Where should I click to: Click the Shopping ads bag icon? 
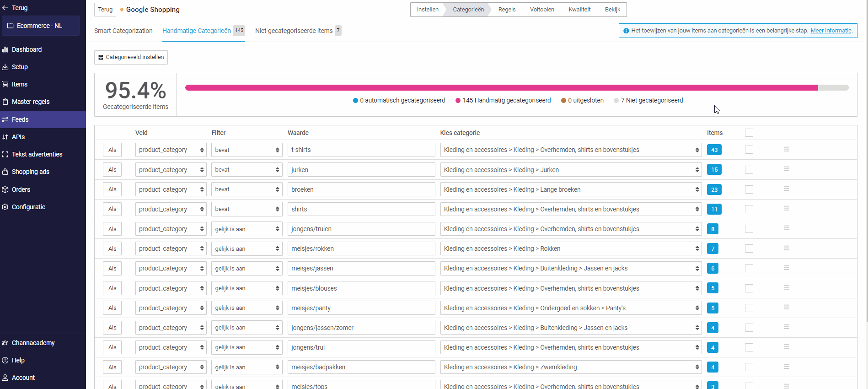pos(5,172)
